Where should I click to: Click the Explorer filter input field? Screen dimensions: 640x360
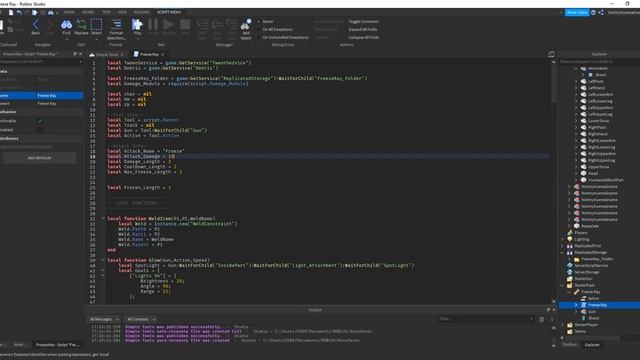point(599,62)
